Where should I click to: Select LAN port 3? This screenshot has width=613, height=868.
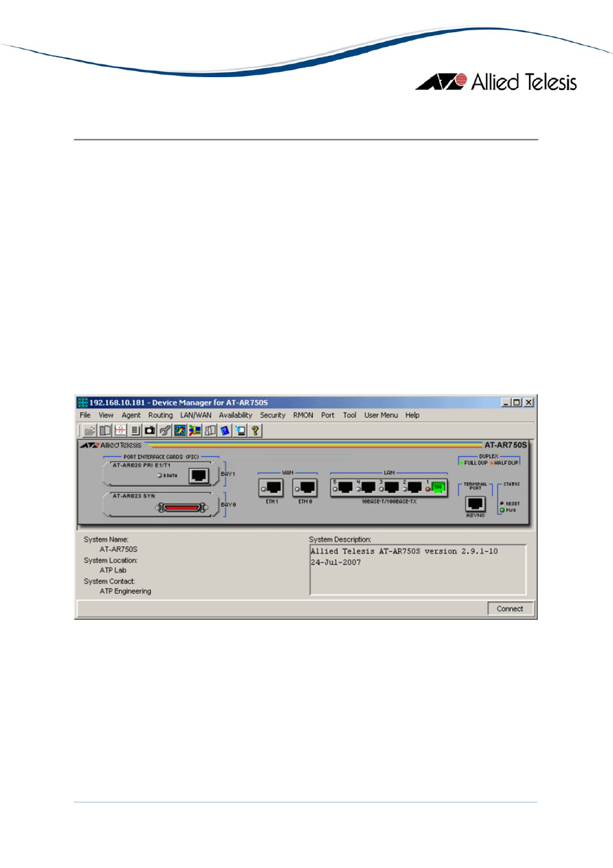click(x=391, y=487)
